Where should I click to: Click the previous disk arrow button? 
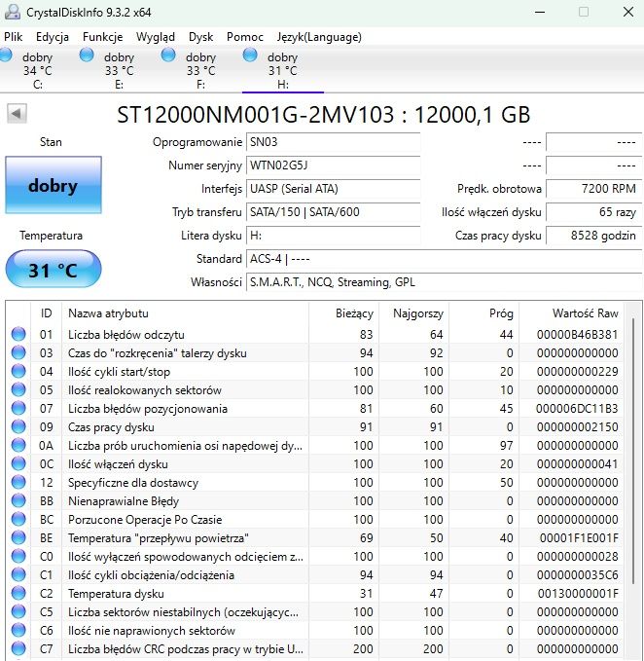click(17, 113)
